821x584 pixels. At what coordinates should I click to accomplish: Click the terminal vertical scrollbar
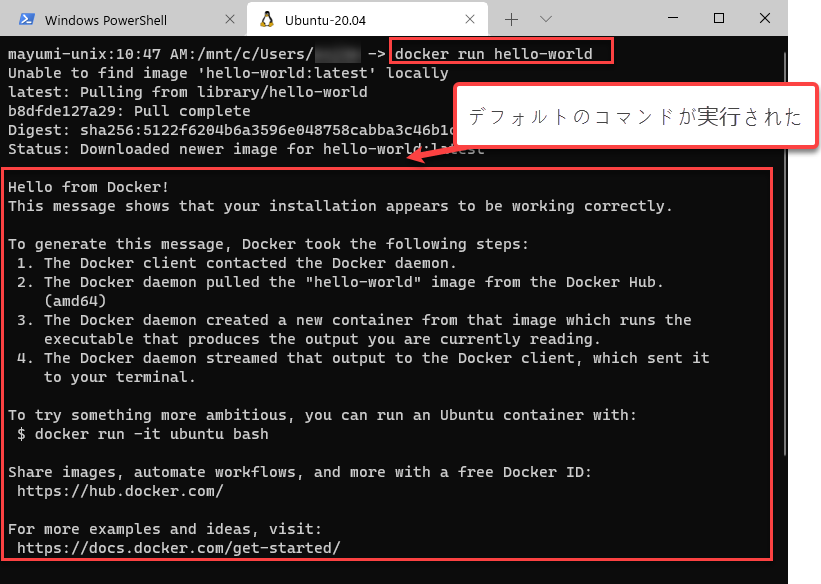coord(784,255)
